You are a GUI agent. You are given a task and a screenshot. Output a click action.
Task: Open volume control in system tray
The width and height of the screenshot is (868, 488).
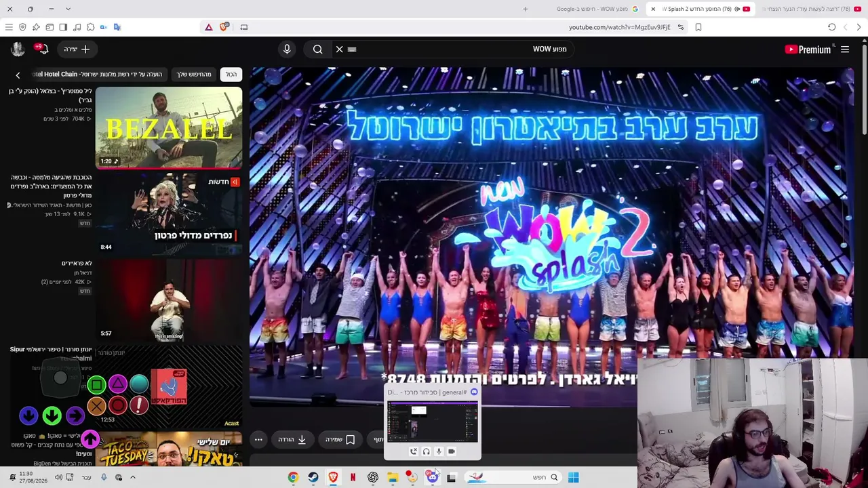(58, 477)
